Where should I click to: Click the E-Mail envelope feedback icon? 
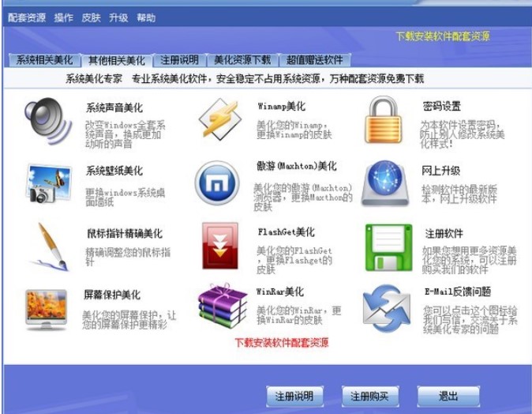387,308
